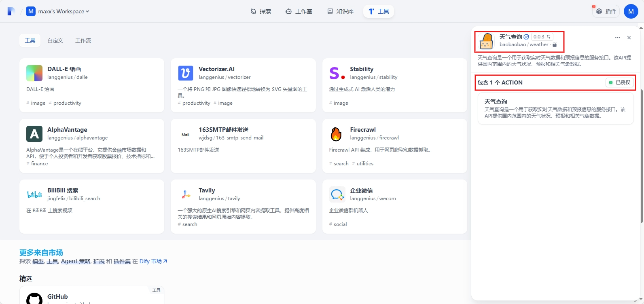Image resolution: width=644 pixels, height=304 pixels.
Task: Click the DALL-E 绘画 gradient icon
Action: pyautogui.click(x=34, y=73)
